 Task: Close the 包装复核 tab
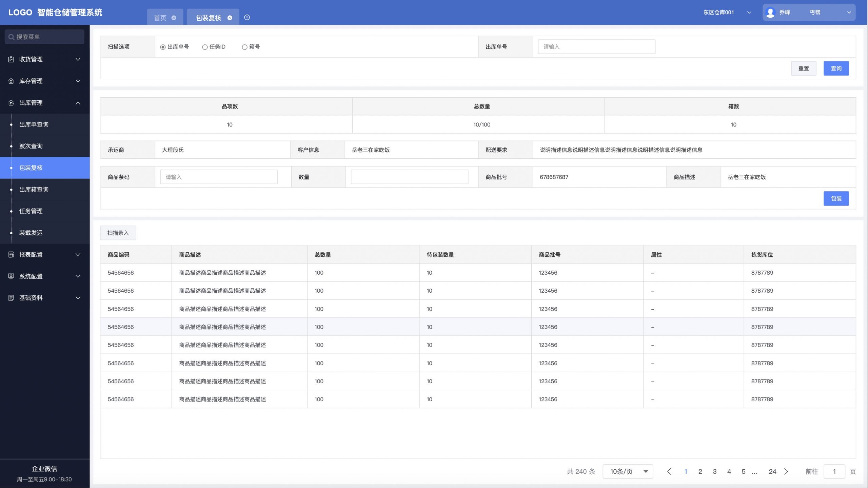230,18
